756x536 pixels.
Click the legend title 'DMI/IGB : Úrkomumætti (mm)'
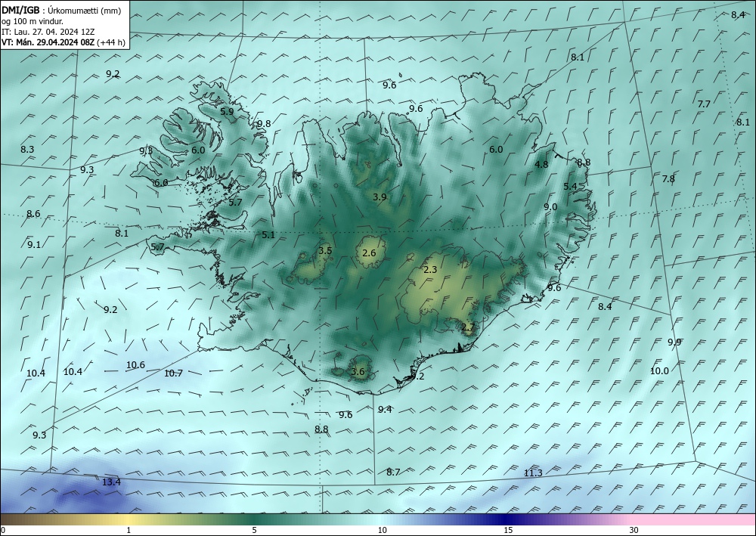coord(61,11)
